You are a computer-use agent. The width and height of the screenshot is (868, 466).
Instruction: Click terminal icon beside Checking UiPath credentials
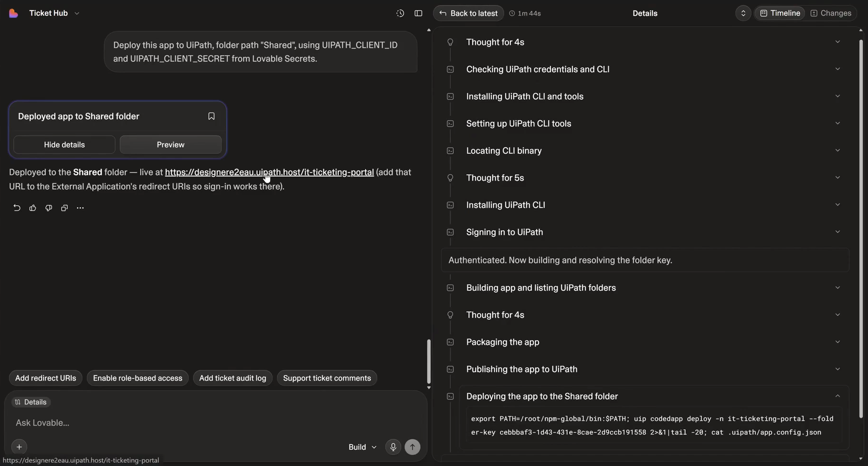click(x=450, y=70)
